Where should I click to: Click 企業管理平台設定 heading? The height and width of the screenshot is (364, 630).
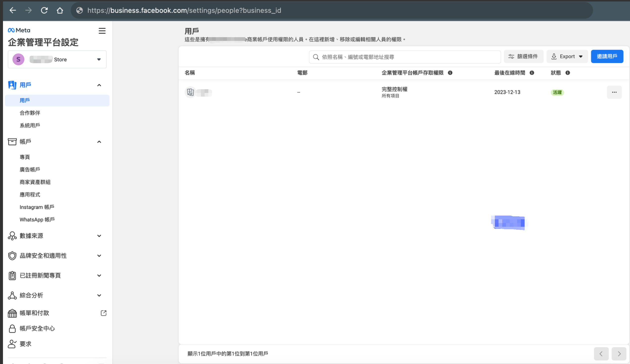click(x=43, y=42)
